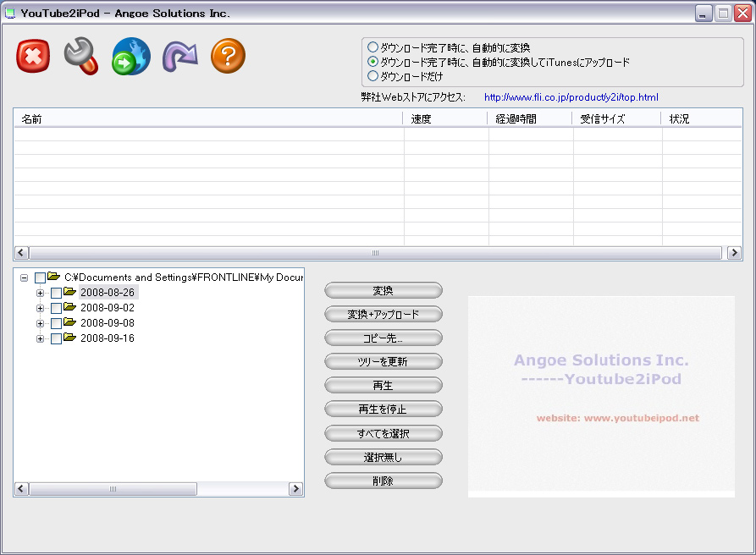
Task: Click the folder tree scroll right arrow
Action: [296, 489]
